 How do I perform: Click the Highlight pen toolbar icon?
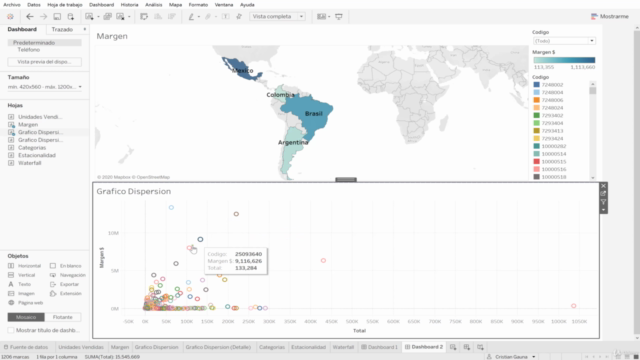[x=191, y=17]
